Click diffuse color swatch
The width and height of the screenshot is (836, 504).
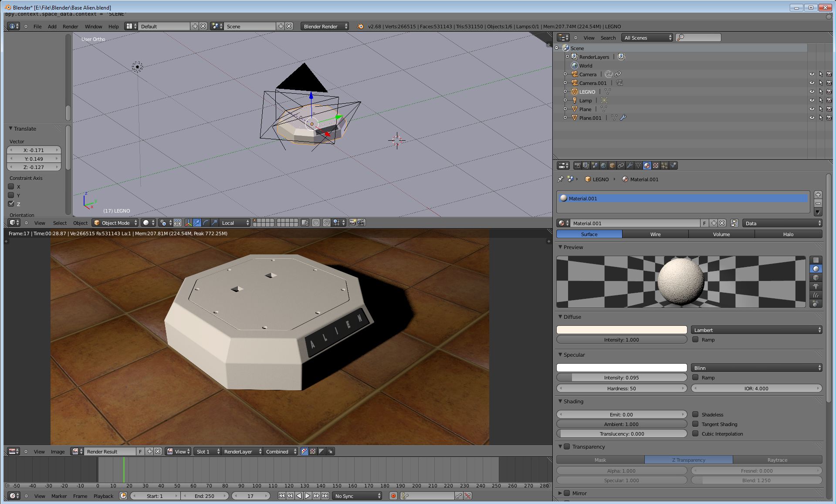tap(622, 330)
